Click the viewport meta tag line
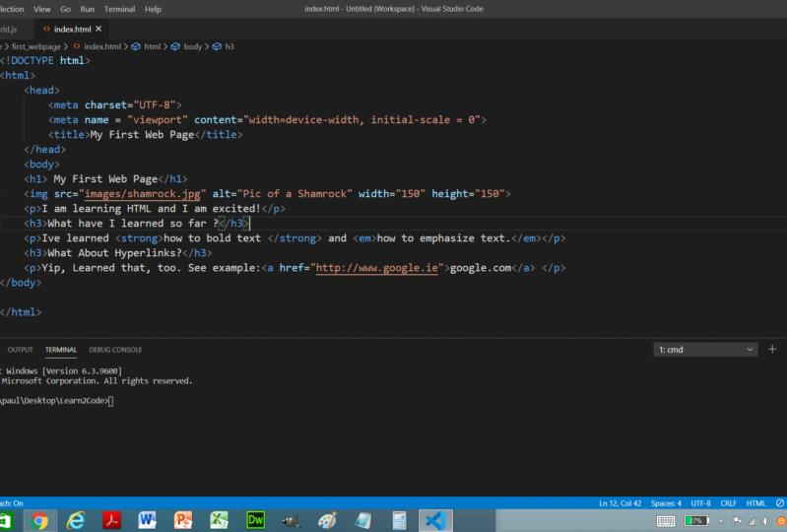Screen dimensions: 787x532 pyautogui.click(x=268, y=120)
